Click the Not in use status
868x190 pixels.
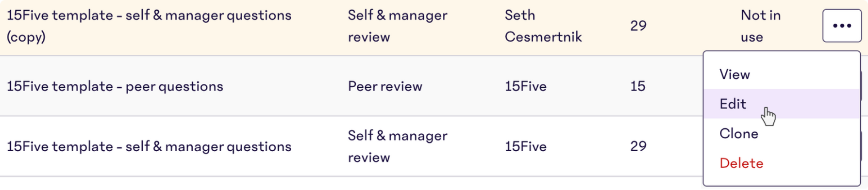[x=761, y=26]
